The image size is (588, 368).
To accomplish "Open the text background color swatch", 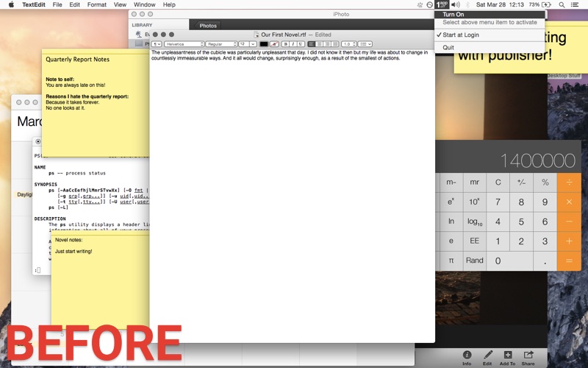I will point(274,44).
